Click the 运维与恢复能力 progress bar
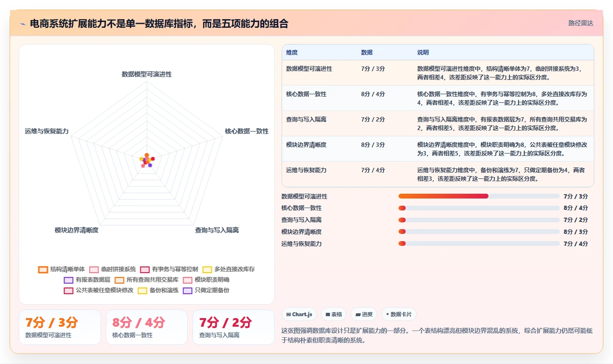Viewport: 613px width, 364px height. tap(479, 243)
